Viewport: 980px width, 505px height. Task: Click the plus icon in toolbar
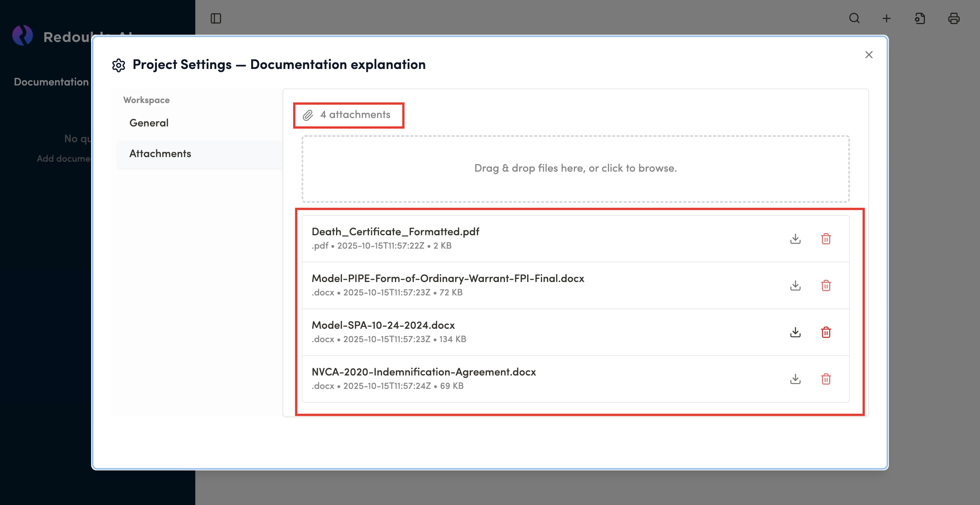tap(886, 18)
